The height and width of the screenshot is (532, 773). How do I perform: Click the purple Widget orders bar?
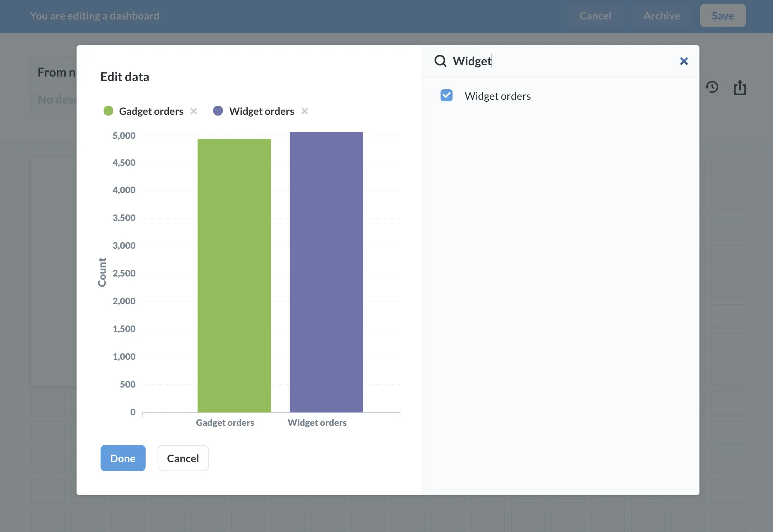(x=326, y=272)
